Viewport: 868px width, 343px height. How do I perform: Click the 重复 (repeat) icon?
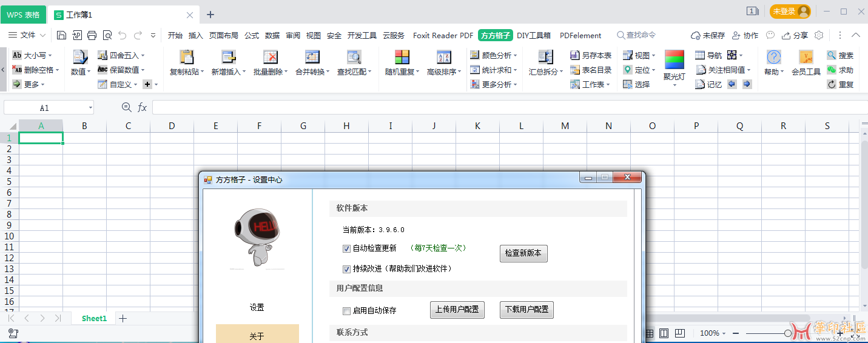832,84
